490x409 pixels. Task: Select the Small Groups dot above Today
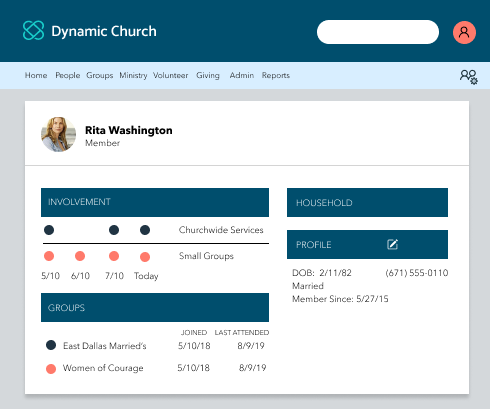[145, 257]
